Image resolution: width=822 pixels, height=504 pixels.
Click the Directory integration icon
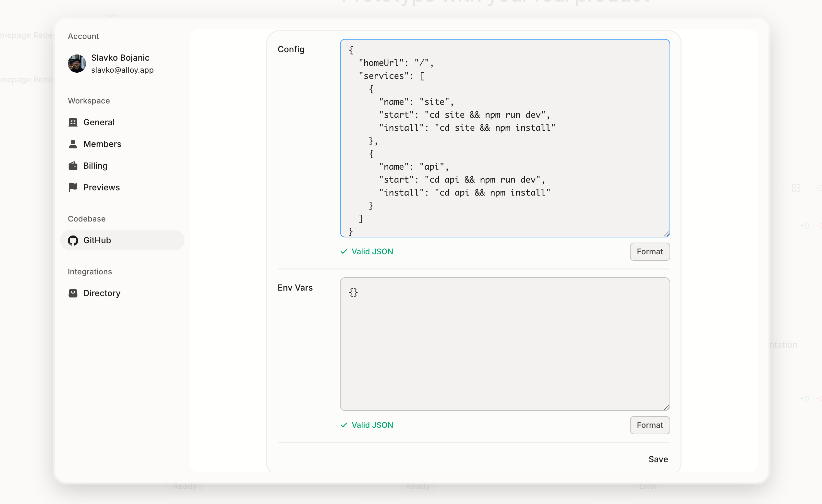(73, 293)
